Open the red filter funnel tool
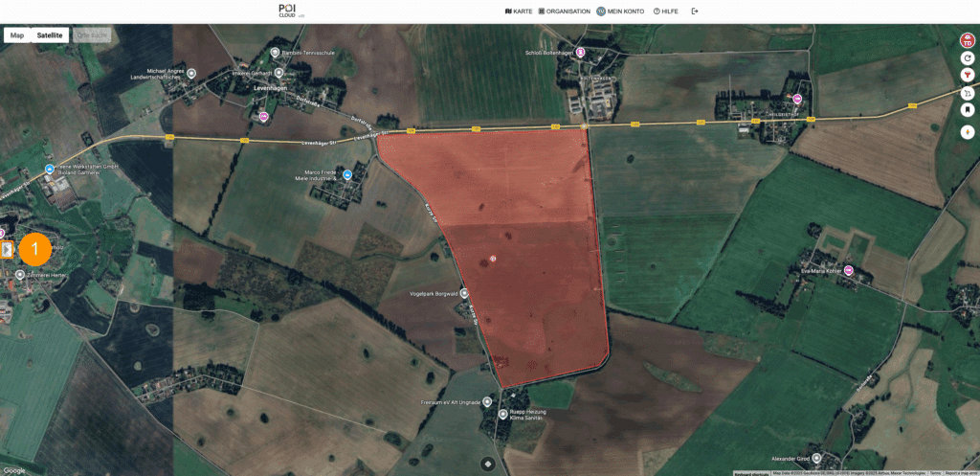Viewport: 980px width, 476px height. click(x=967, y=76)
